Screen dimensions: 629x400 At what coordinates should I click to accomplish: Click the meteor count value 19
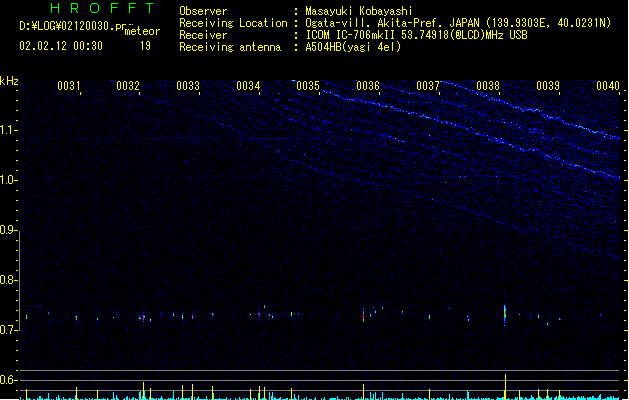pos(145,46)
